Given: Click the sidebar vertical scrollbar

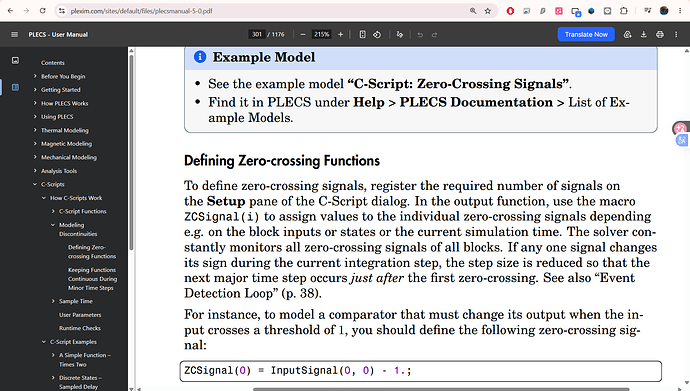Looking at the screenshot, I should 131,152.
